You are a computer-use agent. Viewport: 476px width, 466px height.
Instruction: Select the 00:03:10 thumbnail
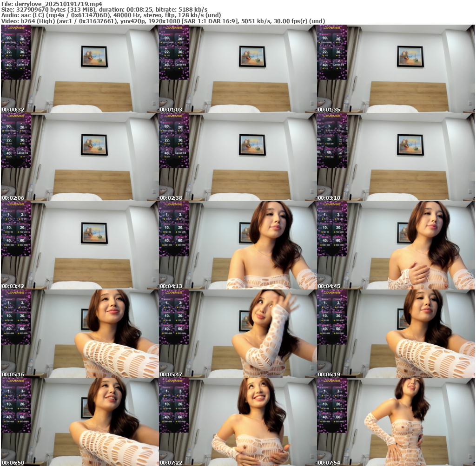click(396, 157)
